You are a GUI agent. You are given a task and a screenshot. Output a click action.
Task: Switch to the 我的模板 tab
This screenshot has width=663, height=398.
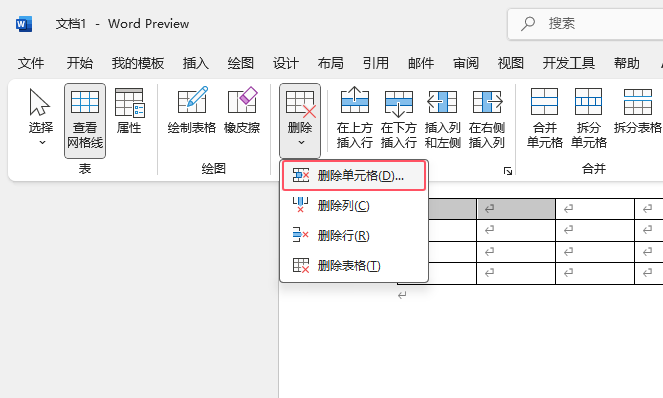[138, 63]
